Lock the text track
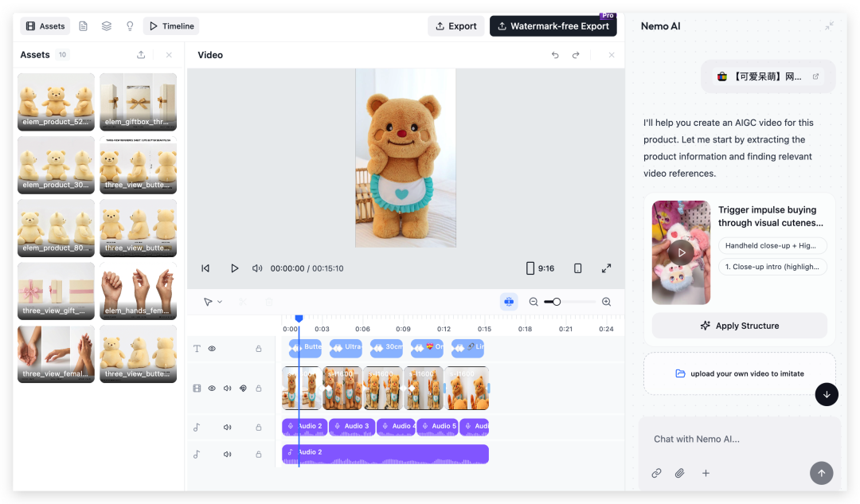The image size is (860, 504). pyautogui.click(x=258, y=349)
